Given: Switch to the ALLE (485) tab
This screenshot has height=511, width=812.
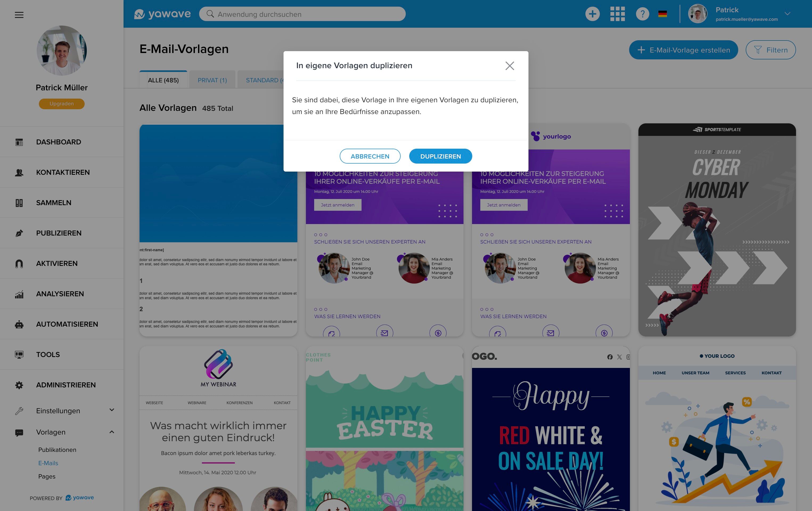Looking at the screenshot, I should click(x=163, y=80).
